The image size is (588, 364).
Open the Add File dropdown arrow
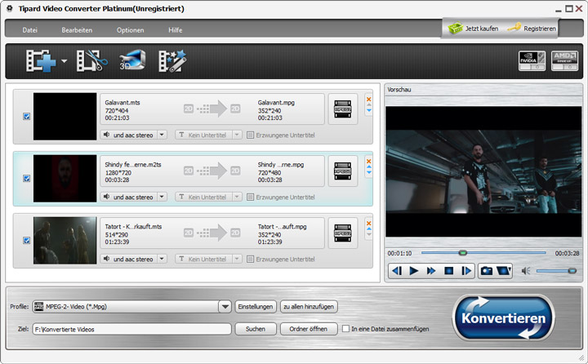(x=65, y=60)
